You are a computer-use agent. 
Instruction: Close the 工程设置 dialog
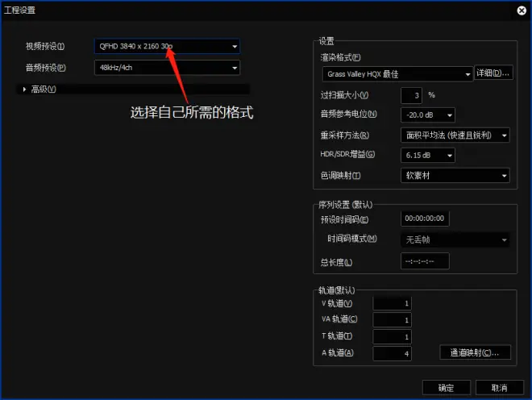(522, 10)
